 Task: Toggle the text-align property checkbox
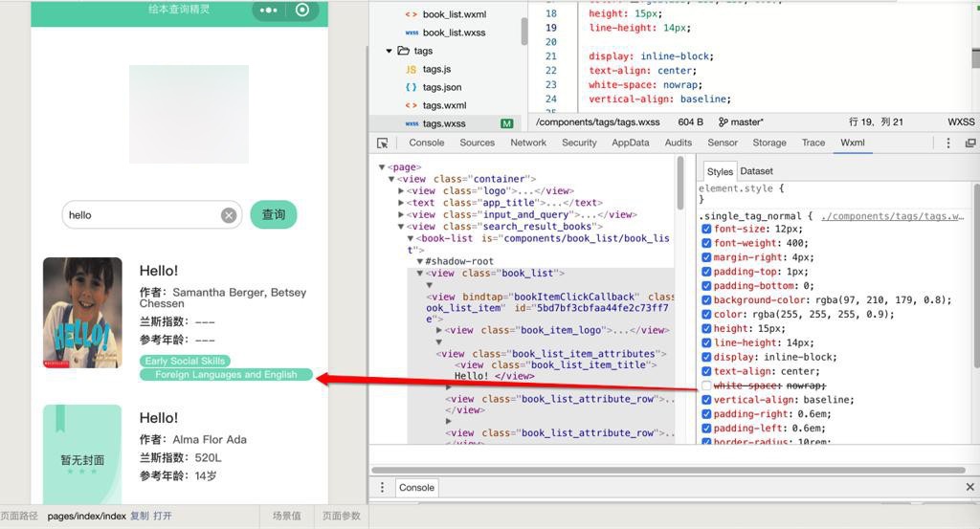pos(706,371)
